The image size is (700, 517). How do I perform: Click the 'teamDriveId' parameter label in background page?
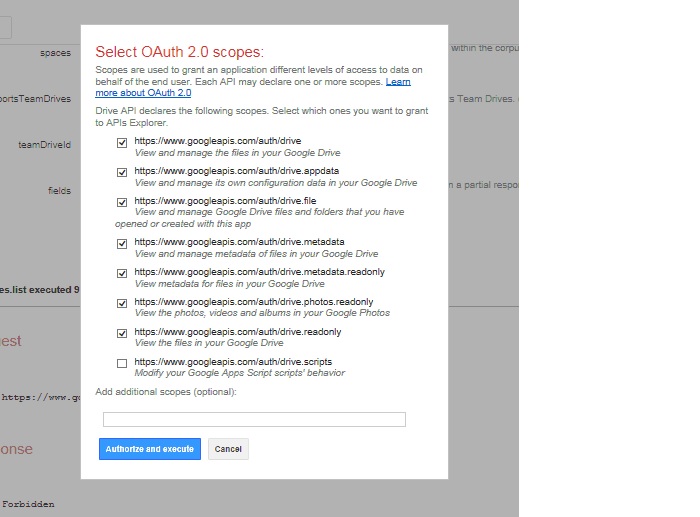click(44, 145)
